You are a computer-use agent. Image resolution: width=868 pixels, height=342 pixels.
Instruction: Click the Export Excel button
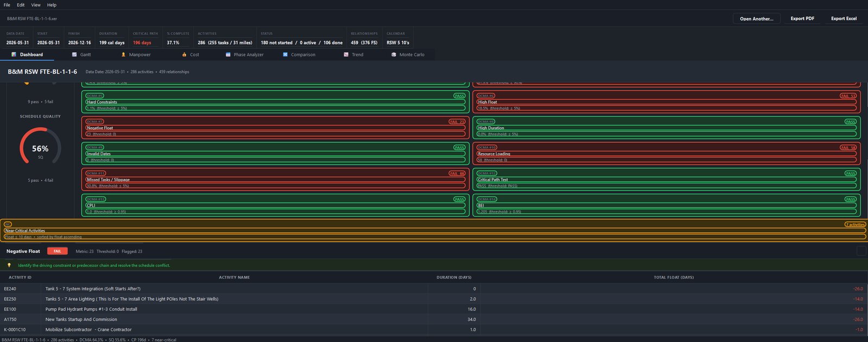pos(844,18)
